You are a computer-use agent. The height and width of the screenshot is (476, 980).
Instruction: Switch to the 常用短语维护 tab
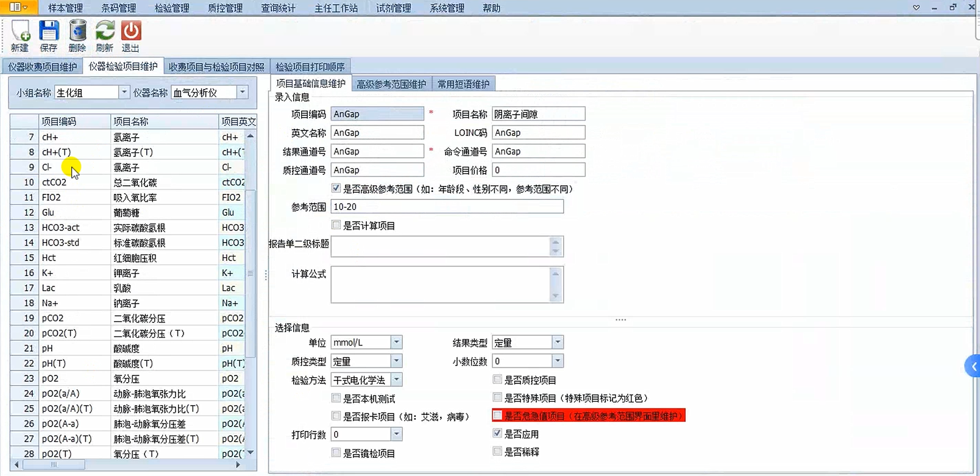[x=463, y=83]
